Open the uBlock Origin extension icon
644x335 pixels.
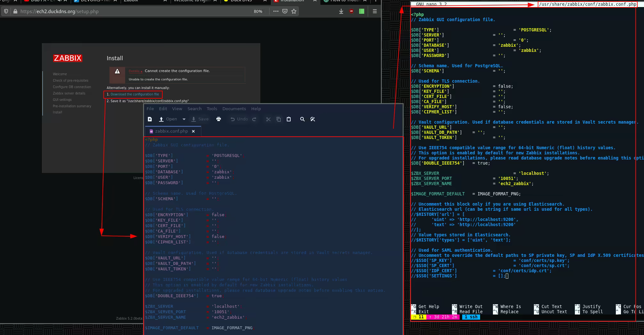tap(351, 11)
